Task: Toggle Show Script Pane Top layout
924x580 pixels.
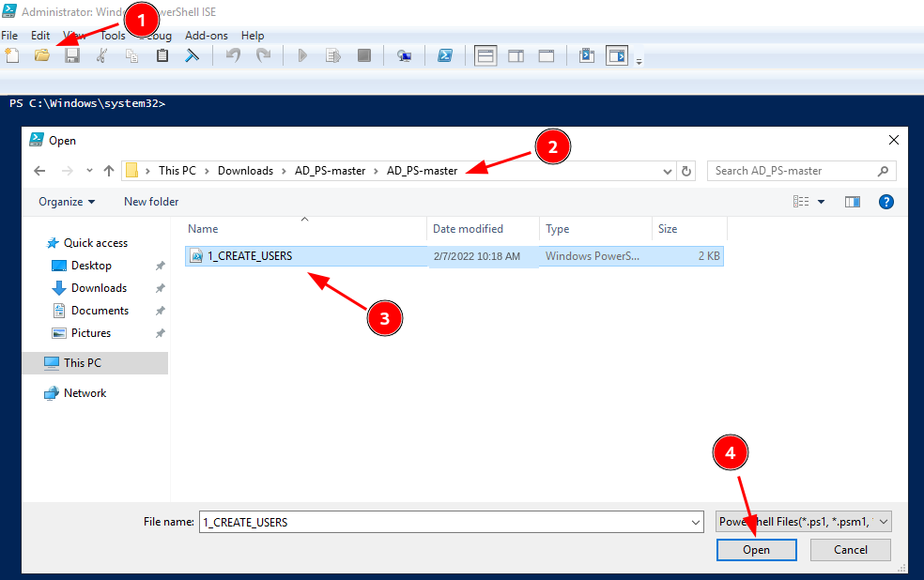Action: [485, 56]
